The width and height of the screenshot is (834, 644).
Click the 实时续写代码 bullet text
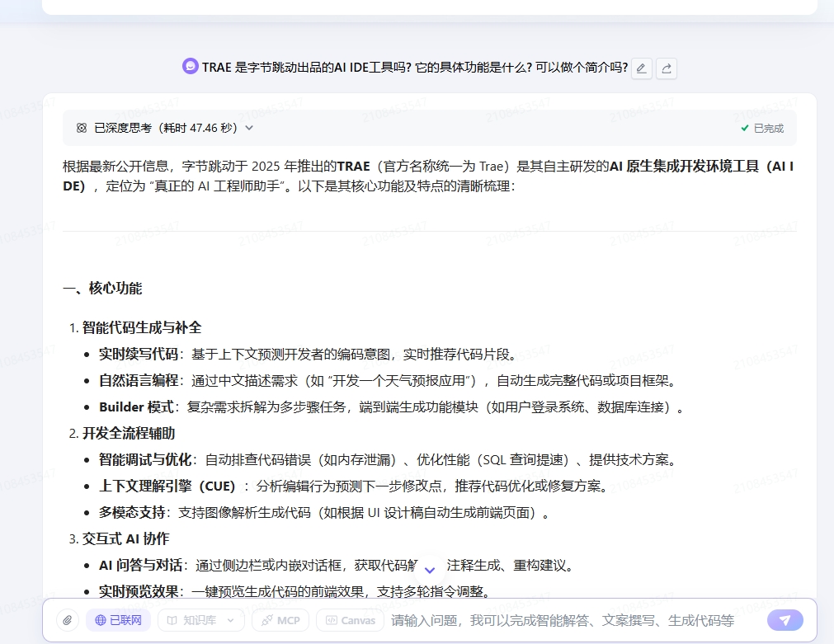pyautogui.click(x=139, y=355)
